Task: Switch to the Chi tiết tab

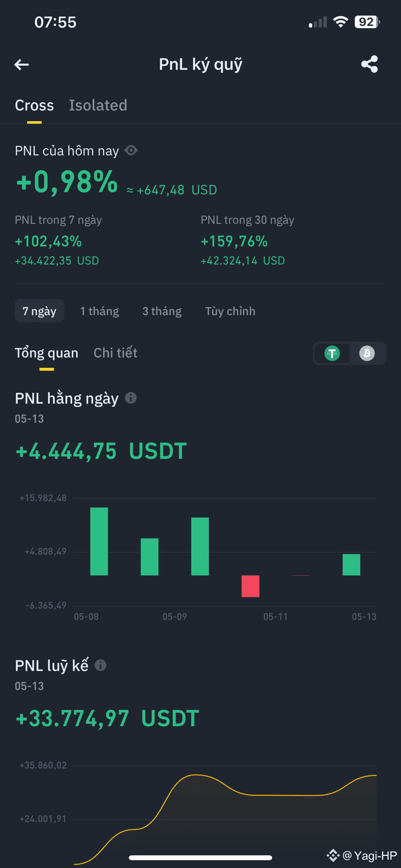Action: pyautogui.click(x=115, y=353)
